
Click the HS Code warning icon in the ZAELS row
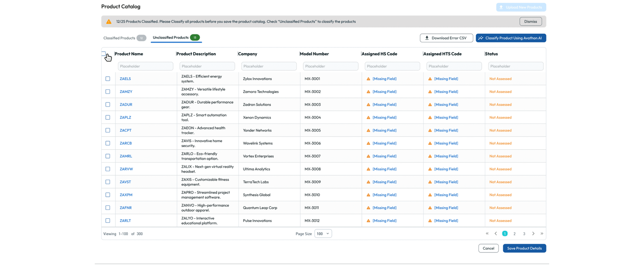pyautogui.click(x=368, y=79)
